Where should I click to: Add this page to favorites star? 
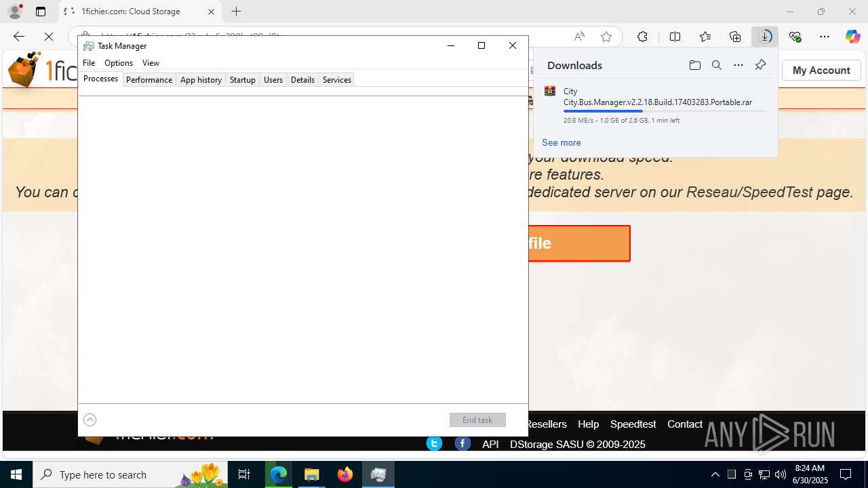coord(606,37)
